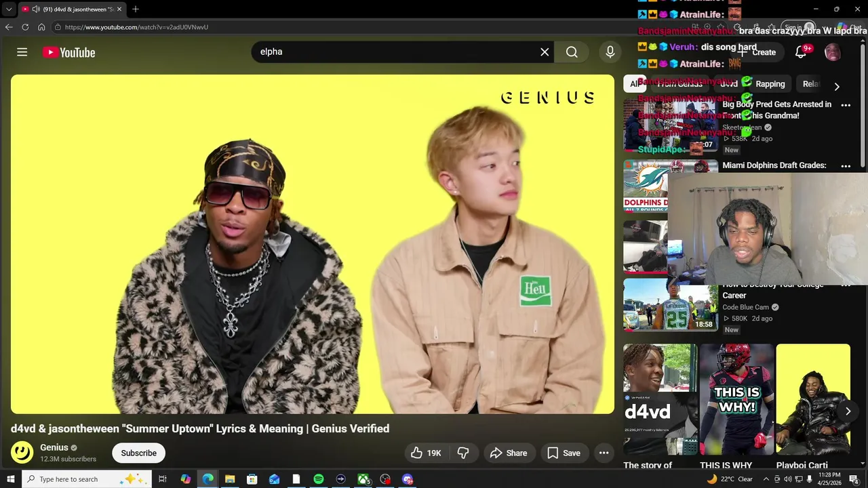Viewport: 868px width, 488px height.
Task: Show next Shorts with arrow
Action: tap(848, 411)
